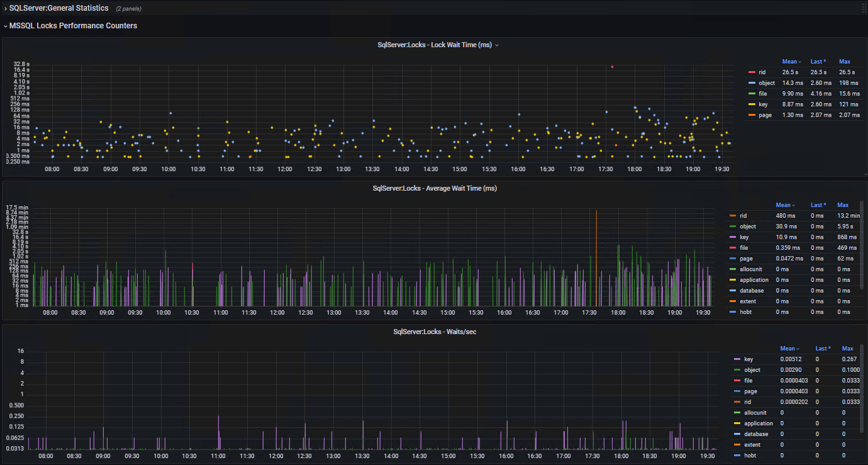Screen dimensions: 868x465
Task: Click file color swatch in Lock Wait Time legend
Action: pyautogui.click(x=752, y=94)
